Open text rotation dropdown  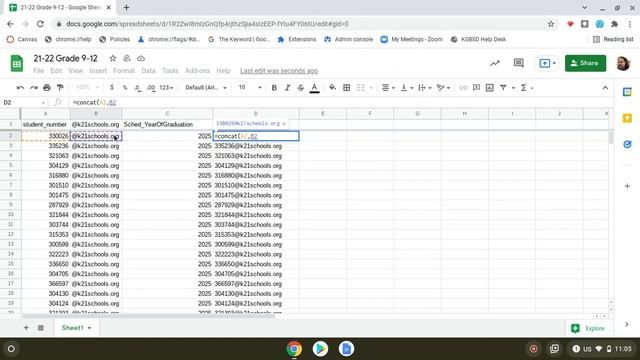(443, 88)
